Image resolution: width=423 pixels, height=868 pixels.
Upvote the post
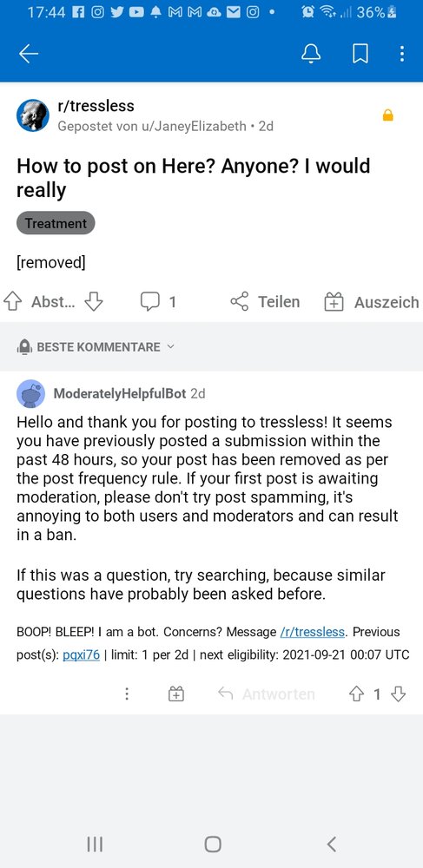(x=11, y=302)
